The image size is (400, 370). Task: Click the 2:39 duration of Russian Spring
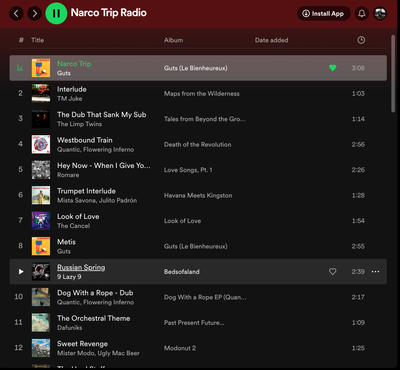[358, 272]
